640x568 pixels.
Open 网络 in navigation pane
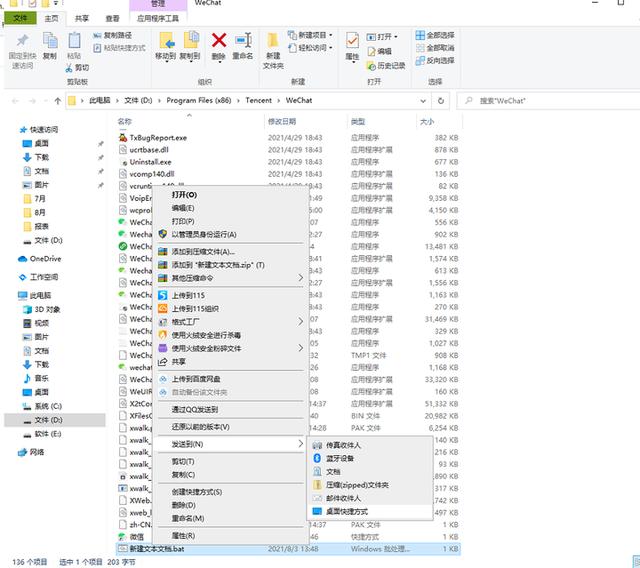31,452
